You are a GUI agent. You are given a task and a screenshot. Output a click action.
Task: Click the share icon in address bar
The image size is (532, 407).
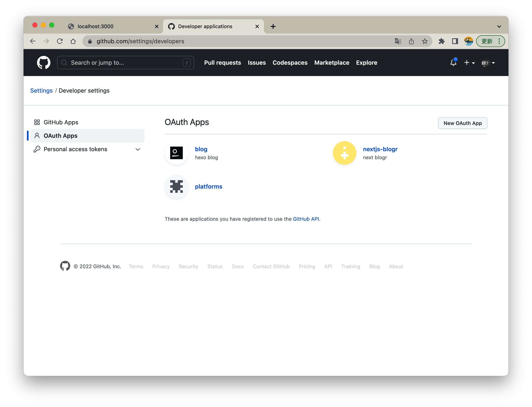click(x=411, y=41)
